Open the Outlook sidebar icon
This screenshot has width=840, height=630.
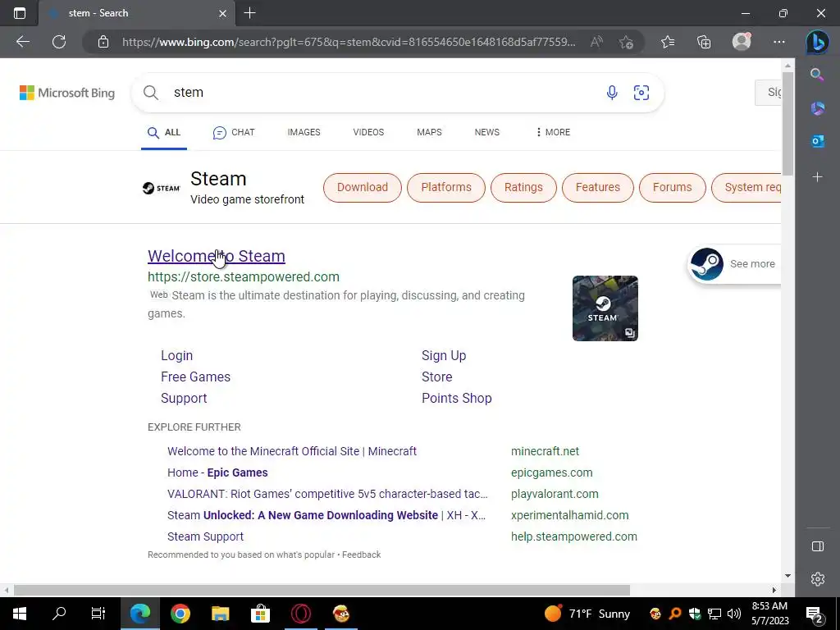point(818,141)
